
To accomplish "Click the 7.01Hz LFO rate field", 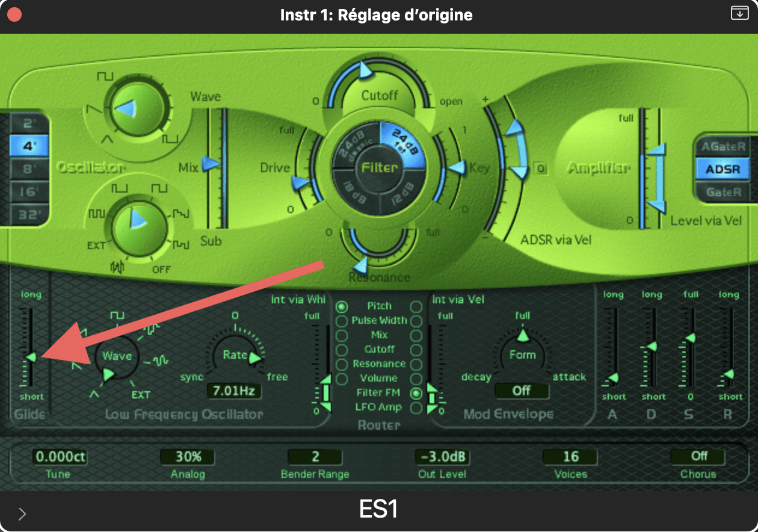I will tap(235, 391).
